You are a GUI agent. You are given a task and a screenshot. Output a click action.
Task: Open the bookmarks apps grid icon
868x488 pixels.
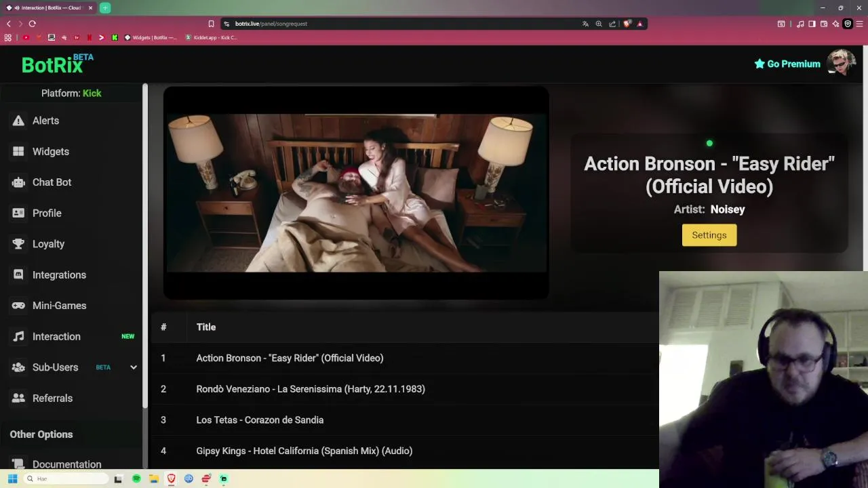(x=8, y=37)
